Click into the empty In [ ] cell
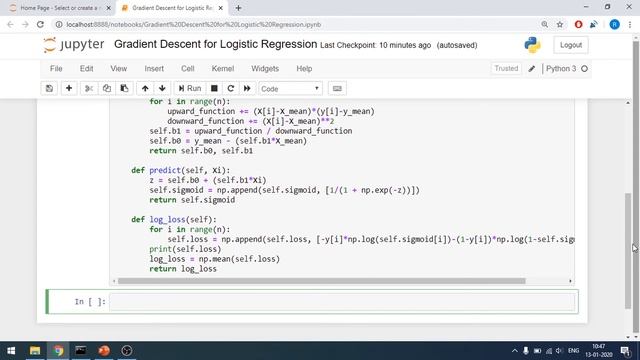This screenshot has width=640, height=360. (x=342, y=302)
